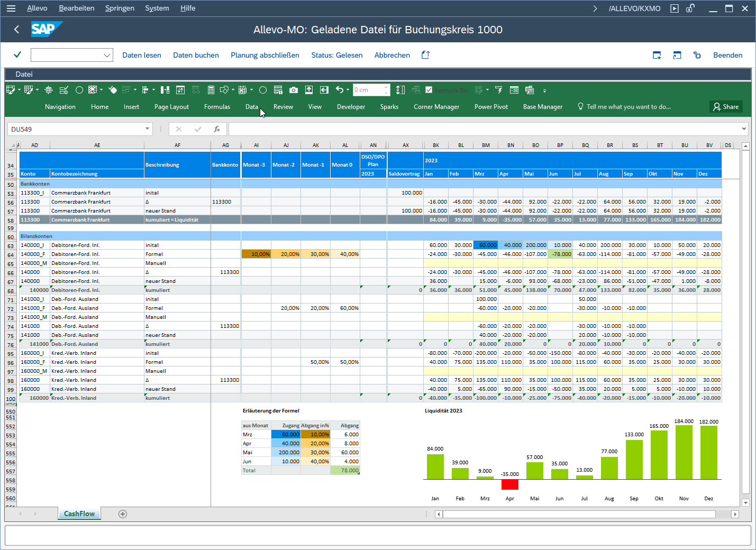Click the row height icon after cm field
This screenshot has height=550, width=756.
400,90
